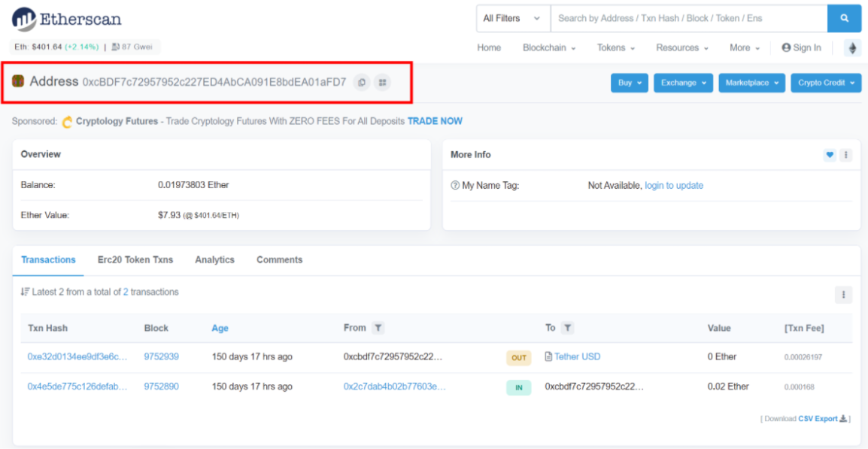Screen dimensions: 868x449
Task: Click the blue search magnifier button
Action: point(844,18)
